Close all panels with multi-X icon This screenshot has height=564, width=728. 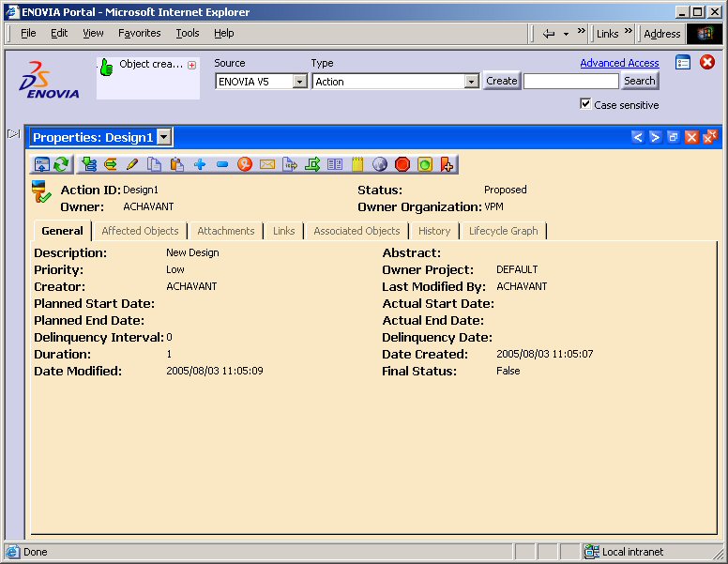(710, 137)
